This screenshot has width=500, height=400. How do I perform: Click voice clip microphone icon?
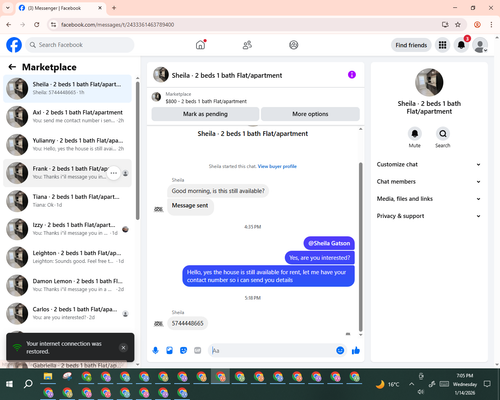point(155,350)
